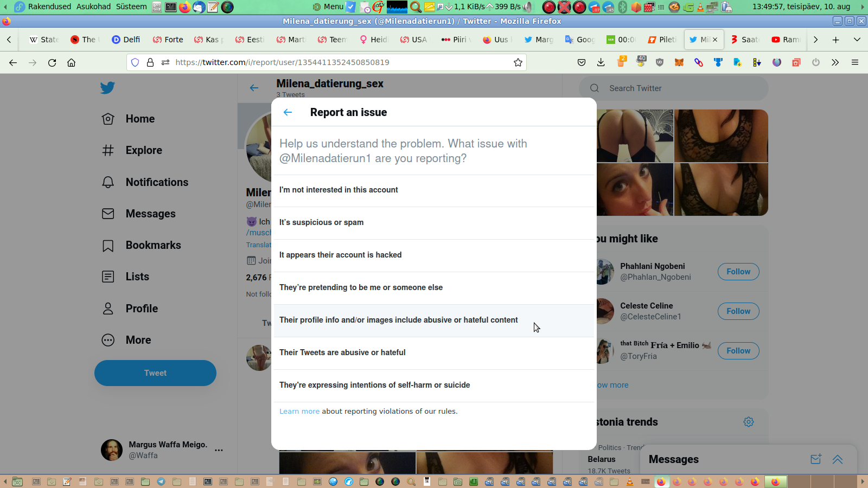Click Firefox's Forward button
Viewport: 868px width, 488px height.
click(x=33, y=62)
